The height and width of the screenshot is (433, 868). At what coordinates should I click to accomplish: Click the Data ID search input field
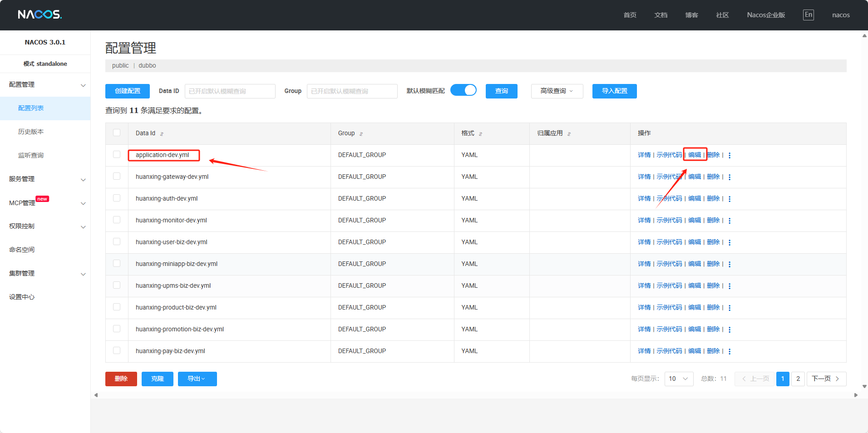230,91
